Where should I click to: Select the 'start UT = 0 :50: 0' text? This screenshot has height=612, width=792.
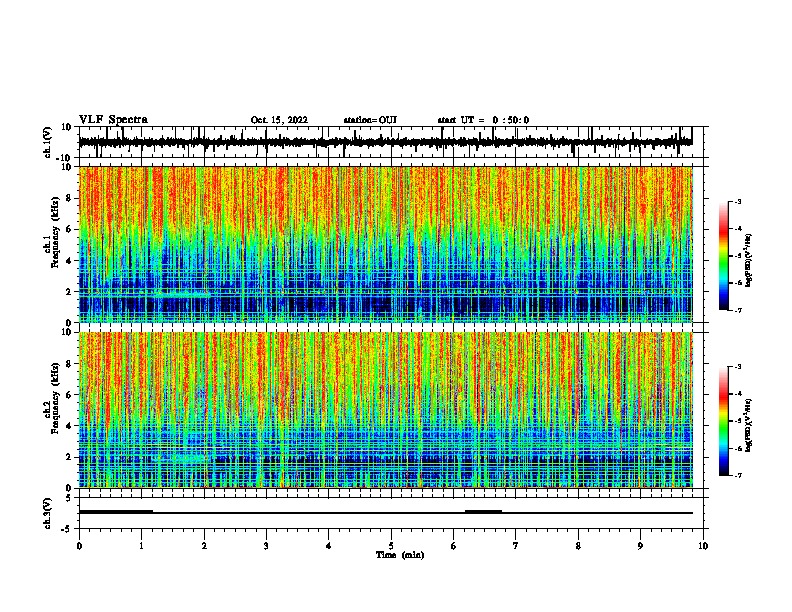point(483,120)
